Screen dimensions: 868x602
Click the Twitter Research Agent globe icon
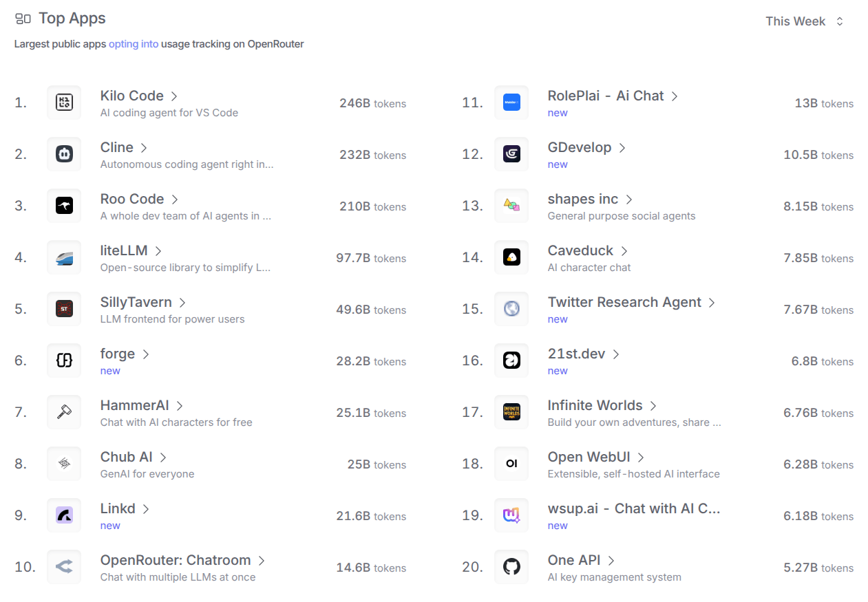[511, 309]
